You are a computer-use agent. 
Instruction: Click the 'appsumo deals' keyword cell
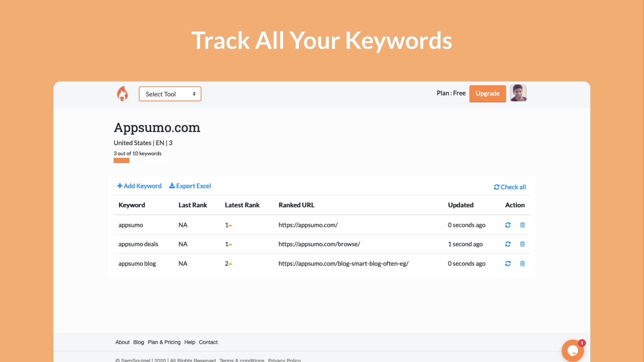138,244
